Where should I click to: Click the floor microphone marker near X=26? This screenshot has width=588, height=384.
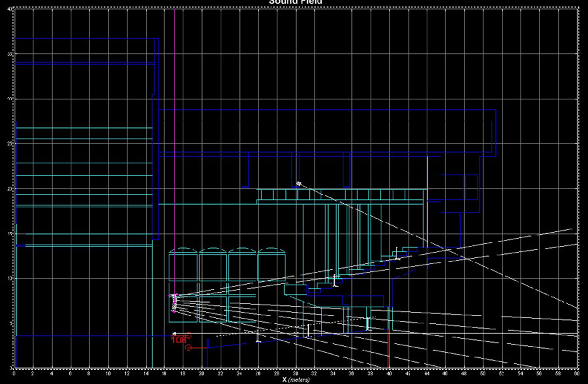258,336
